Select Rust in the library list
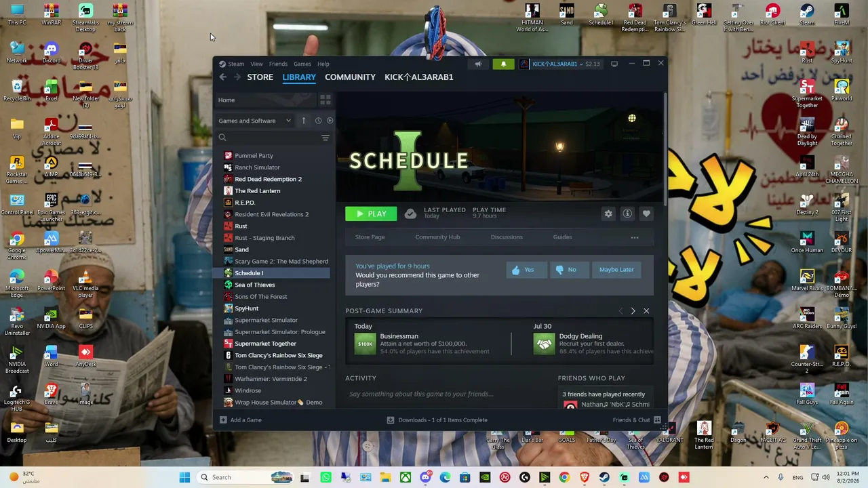The width and height of the screenshot is (868, 488). (241, 226)
